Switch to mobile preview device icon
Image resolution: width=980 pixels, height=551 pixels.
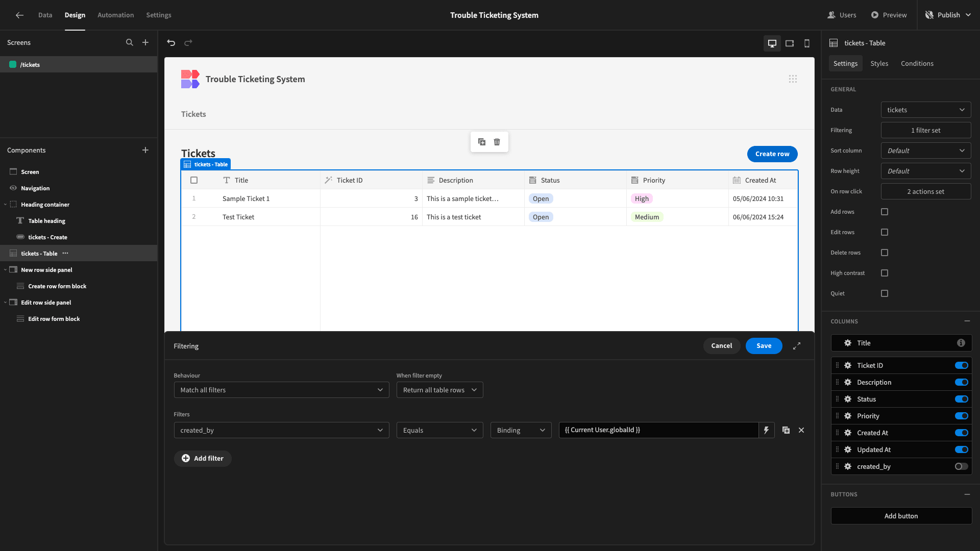click(807, 43)
